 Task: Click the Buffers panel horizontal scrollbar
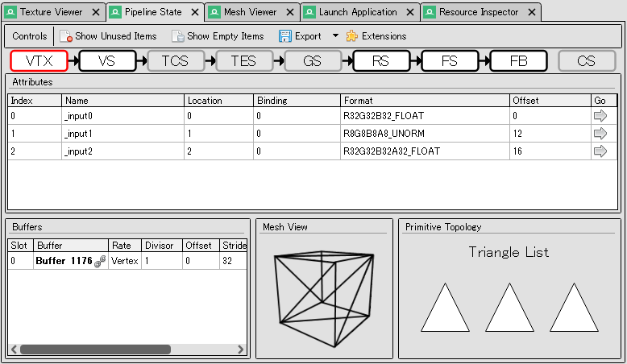95,350
